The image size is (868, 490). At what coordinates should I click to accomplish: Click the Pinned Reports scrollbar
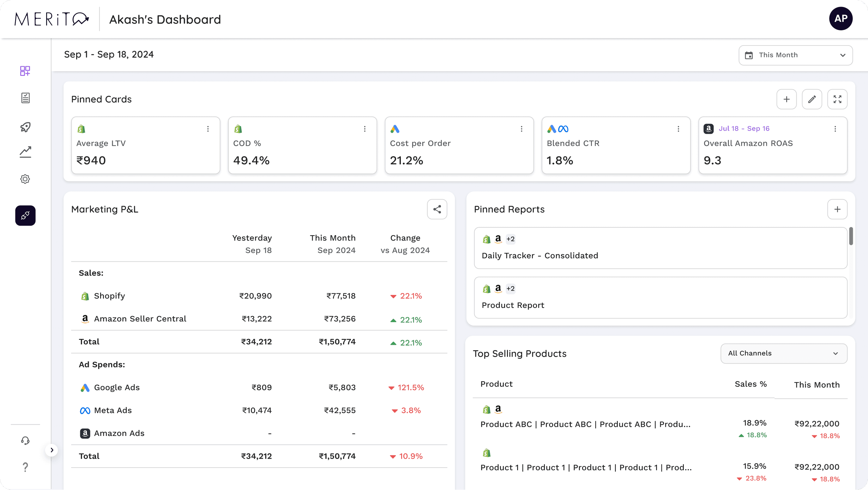point(851,236)
